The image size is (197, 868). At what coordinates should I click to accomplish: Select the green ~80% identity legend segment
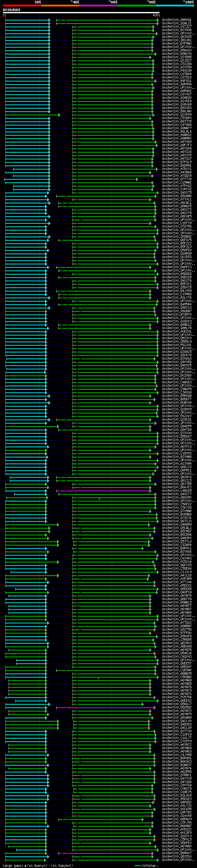tap(137, 6)
